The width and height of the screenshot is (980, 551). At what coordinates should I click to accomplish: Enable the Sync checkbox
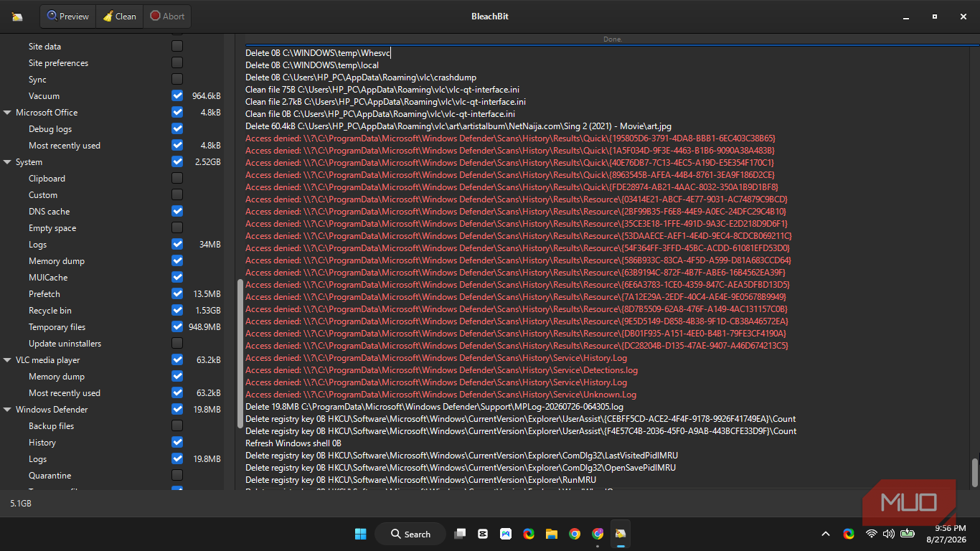coord(177,79)
